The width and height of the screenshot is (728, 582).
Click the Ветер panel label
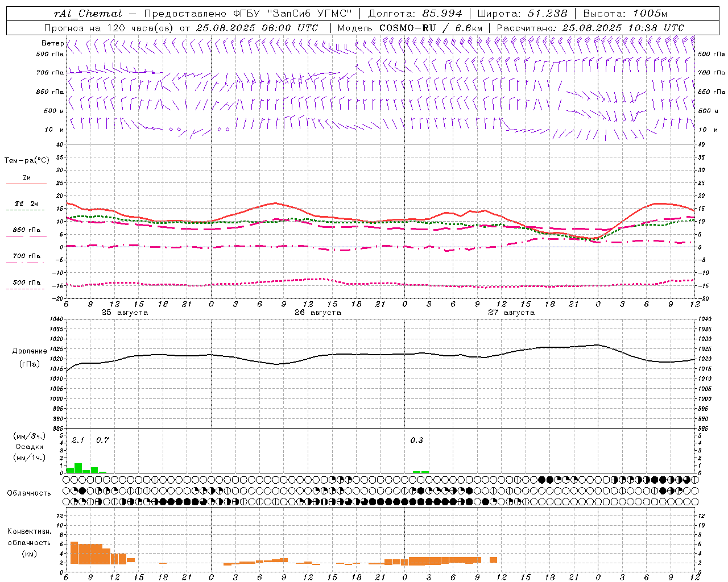(x=52, y=43)
